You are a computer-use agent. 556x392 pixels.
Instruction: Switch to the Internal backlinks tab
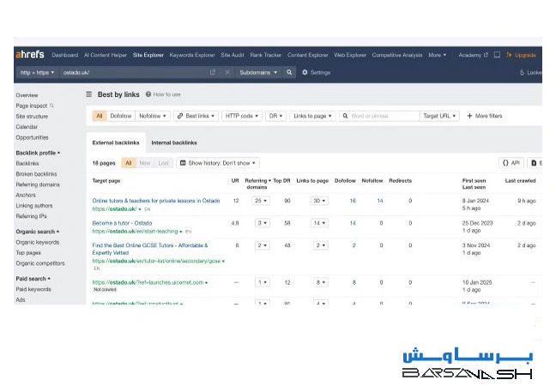(x=173, y=142)
